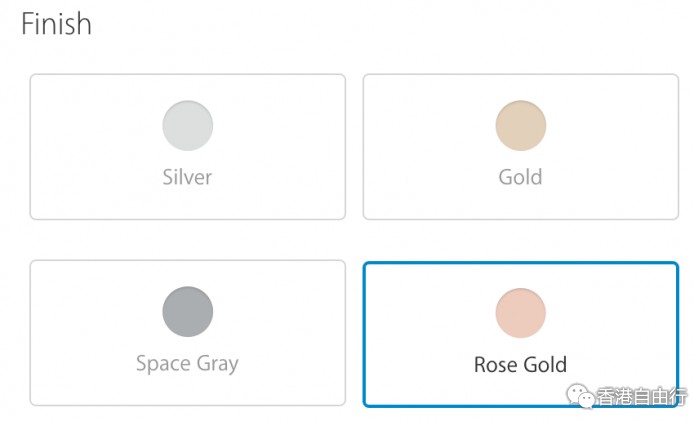This screenshot has width=694, height=421.
Task: Click blank area left of Space Gray swatch
Action: [90, 312]
